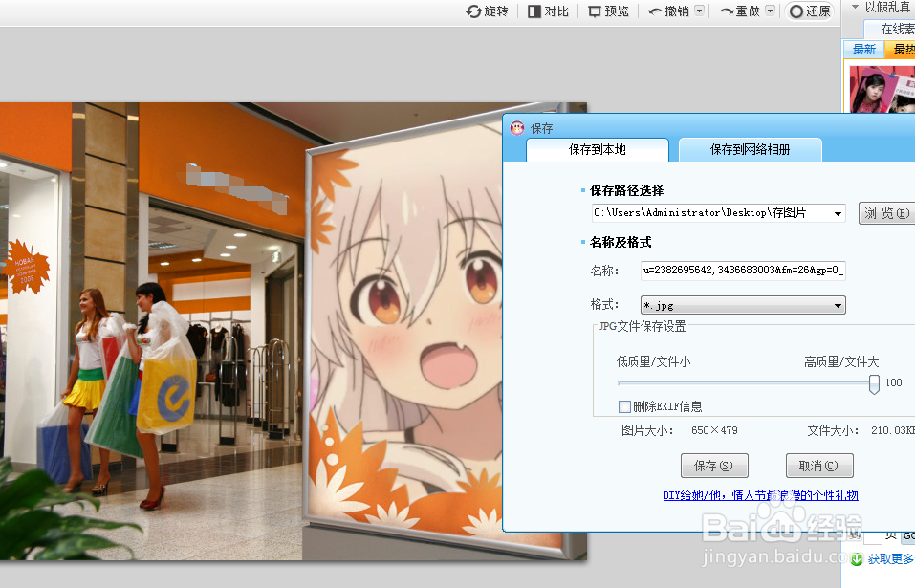Click the JPG quality slider handle
Screen dimensions: 915x588
874,383
